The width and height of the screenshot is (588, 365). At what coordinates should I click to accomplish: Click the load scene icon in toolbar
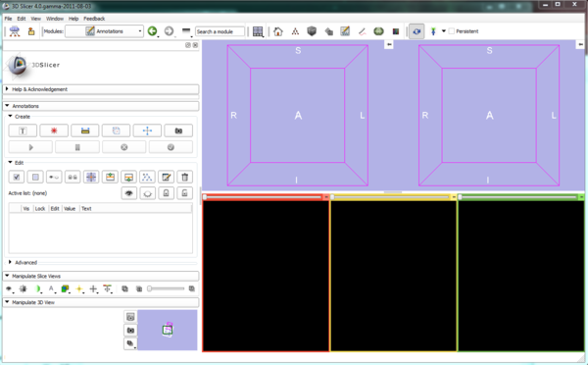(15, 31)
